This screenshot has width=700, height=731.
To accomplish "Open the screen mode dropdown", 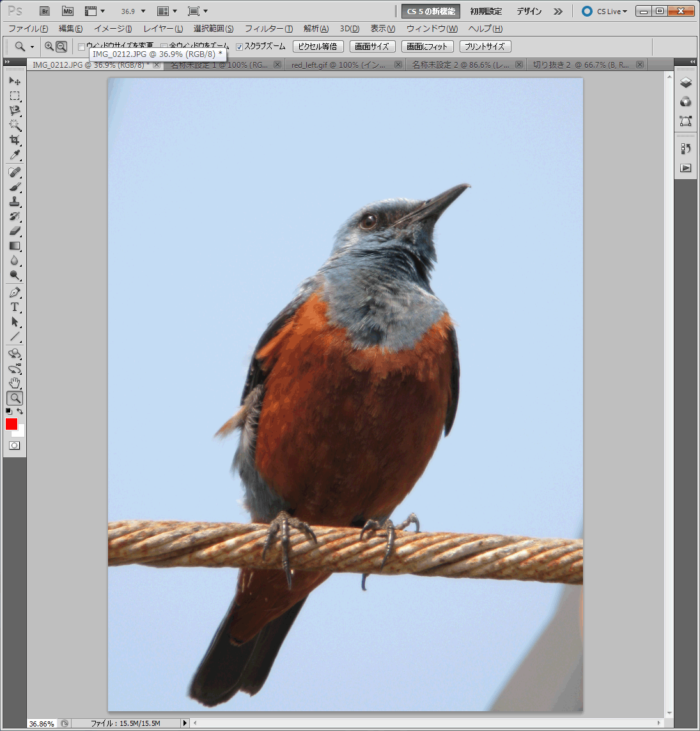I will coord(198,12).
